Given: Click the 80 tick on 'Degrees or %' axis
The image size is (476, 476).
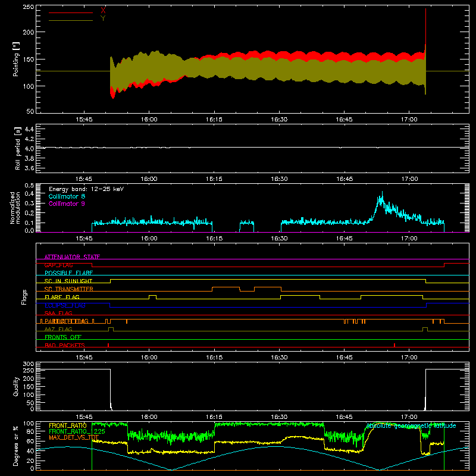Looking at the screenshot, I should [30, 431].
